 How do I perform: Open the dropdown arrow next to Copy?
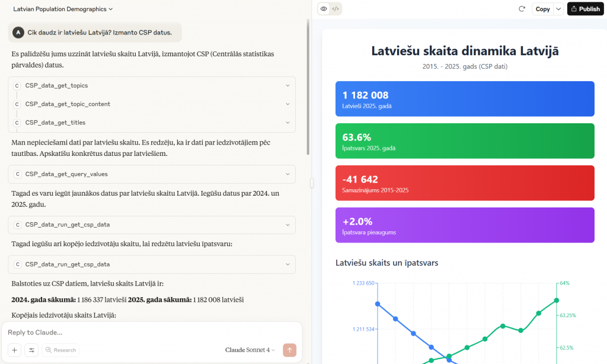pyautogui.click(x=558, y=9)
